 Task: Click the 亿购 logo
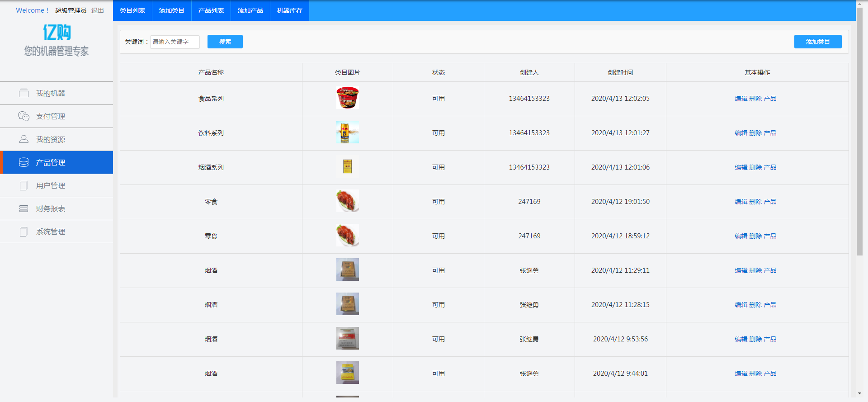point(57,33)
